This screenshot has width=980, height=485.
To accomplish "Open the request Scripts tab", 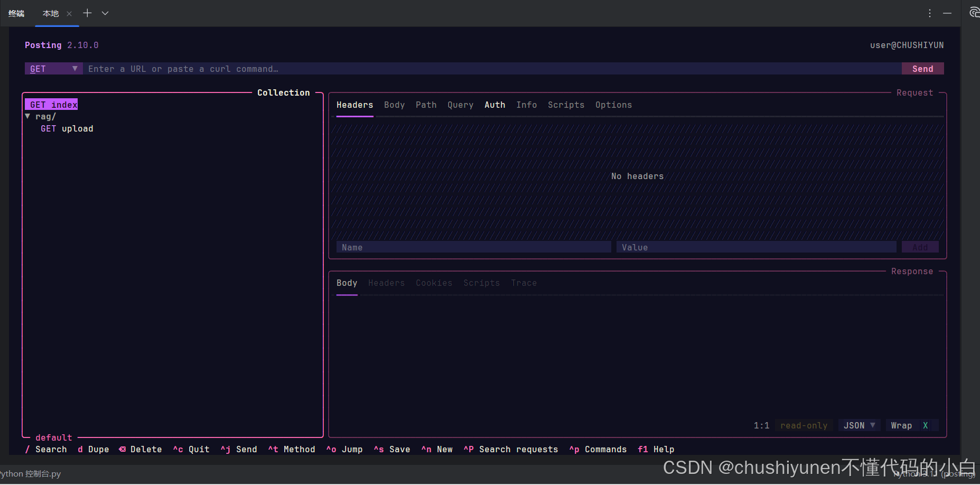I will pos(566,105).
